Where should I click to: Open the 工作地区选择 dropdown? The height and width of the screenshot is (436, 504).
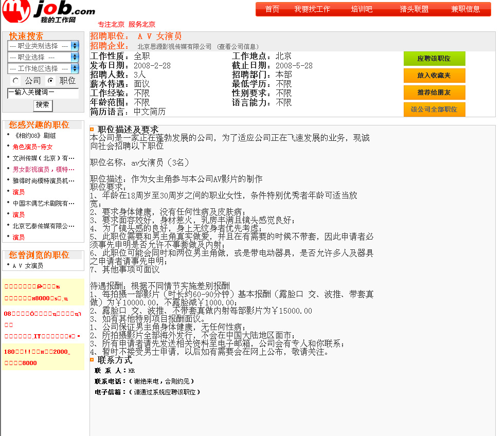coord(43,68)
